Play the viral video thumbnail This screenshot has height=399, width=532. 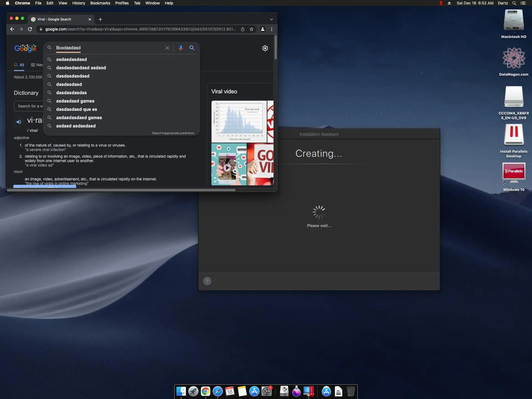227,167
